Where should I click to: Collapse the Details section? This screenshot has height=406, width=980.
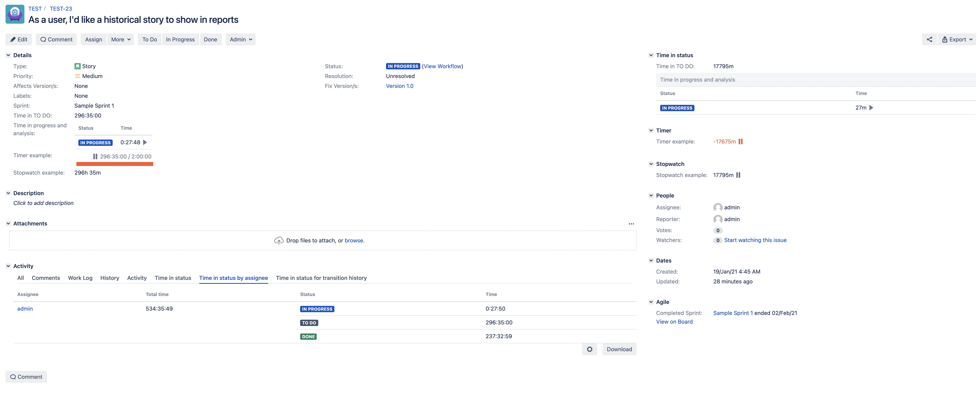tap(8, 55)
